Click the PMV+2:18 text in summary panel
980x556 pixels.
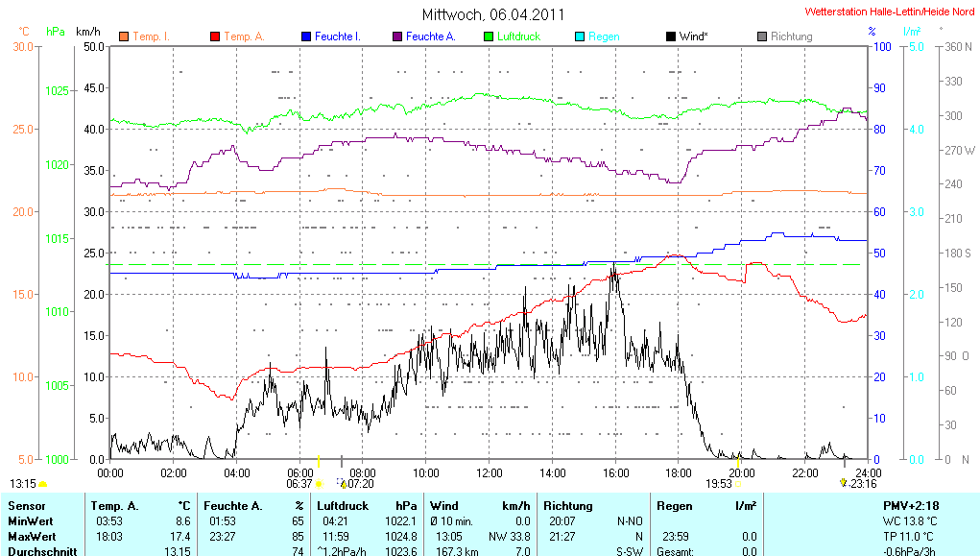click(x=914, y=505)
